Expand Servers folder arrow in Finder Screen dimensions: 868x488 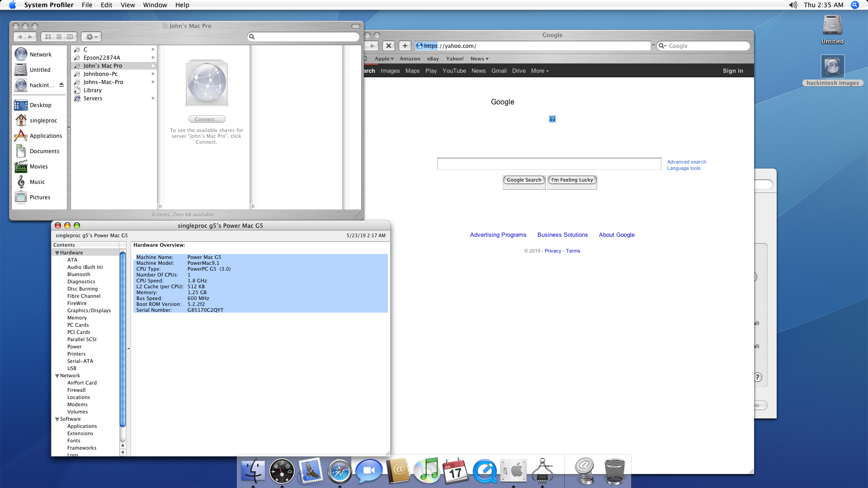point(153,98)
